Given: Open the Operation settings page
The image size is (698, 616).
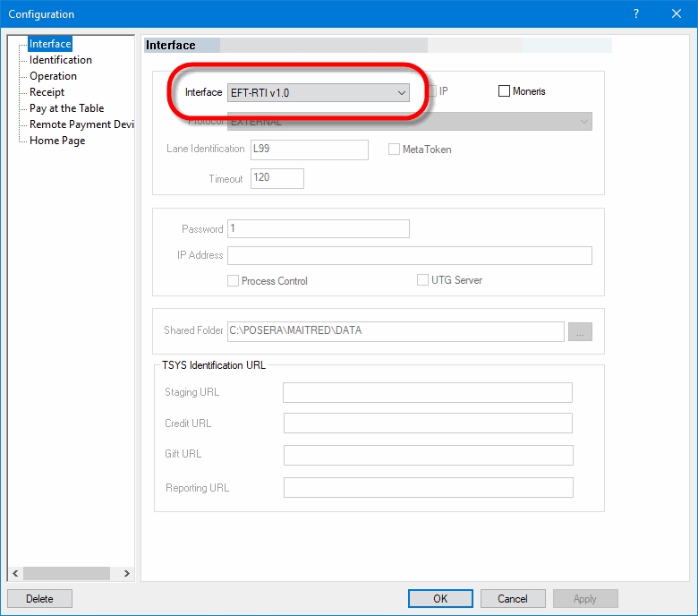Looking at the screenshot, I should 53,76.
